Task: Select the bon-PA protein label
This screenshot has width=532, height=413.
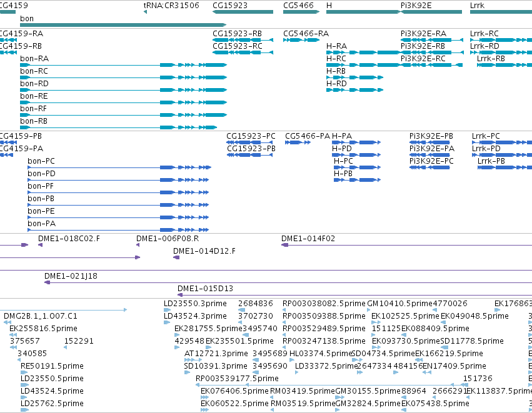Action: tap(41, 224)
